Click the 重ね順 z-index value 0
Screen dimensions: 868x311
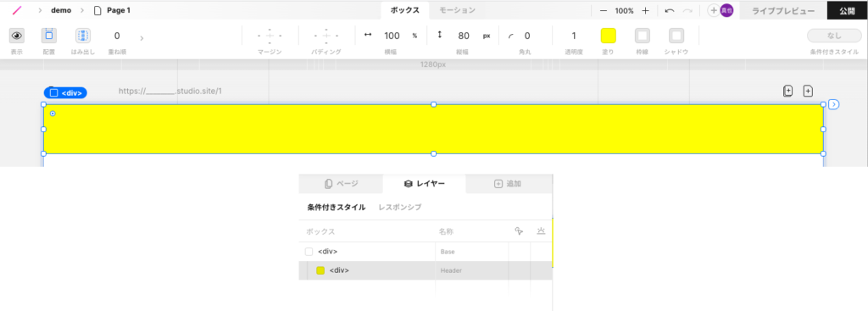[x=117, y=36]
